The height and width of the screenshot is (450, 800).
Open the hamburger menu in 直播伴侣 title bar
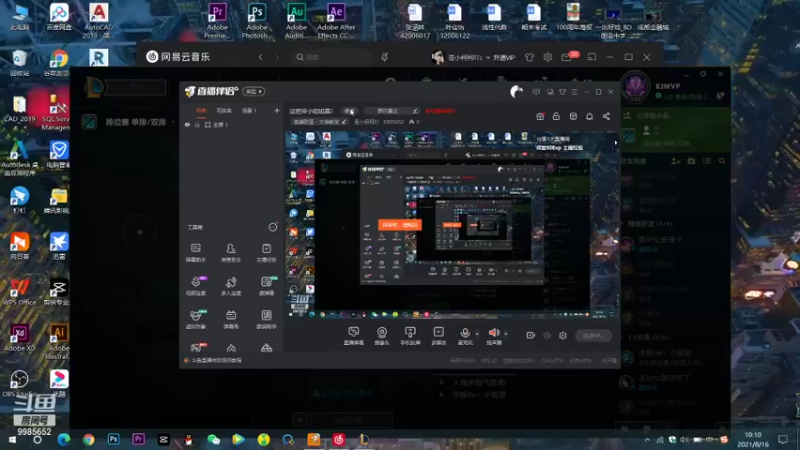[x=574, y=92]
